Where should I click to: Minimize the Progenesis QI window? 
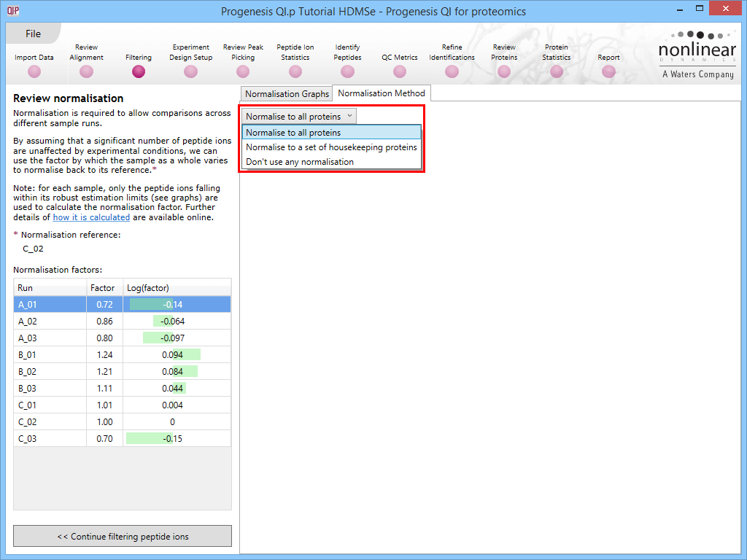(x=678, y=9)
